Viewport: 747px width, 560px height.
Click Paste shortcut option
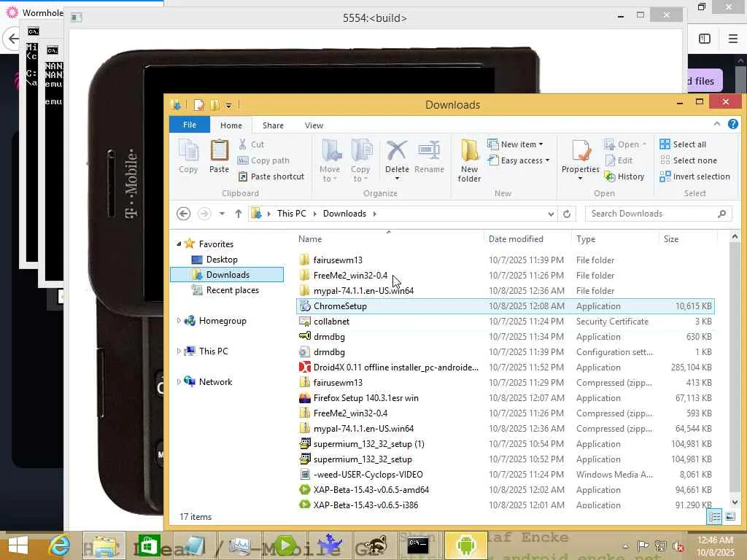pyautogui.click(x=271, y=176)
